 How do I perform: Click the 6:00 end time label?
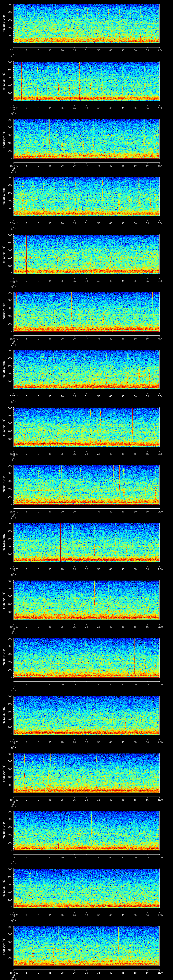pyautogui.click(x=160, y=281)
